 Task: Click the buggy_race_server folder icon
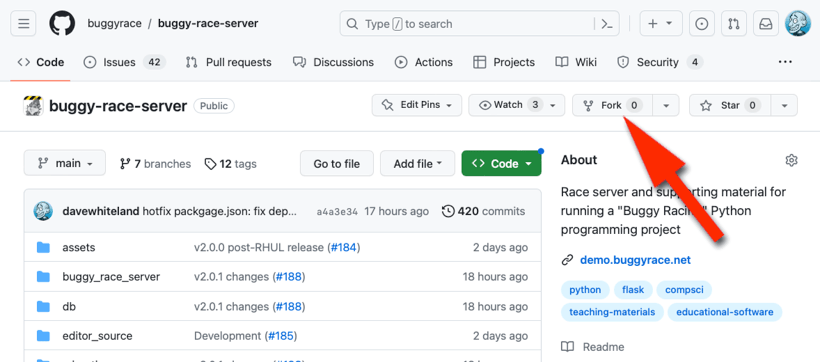click(x=43, y=277)
